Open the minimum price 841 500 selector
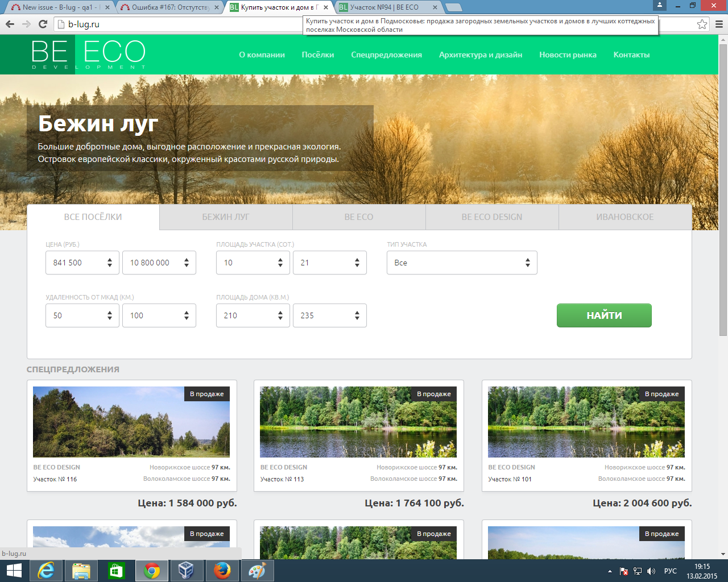The image size is (728, 582). click(82, 263)
